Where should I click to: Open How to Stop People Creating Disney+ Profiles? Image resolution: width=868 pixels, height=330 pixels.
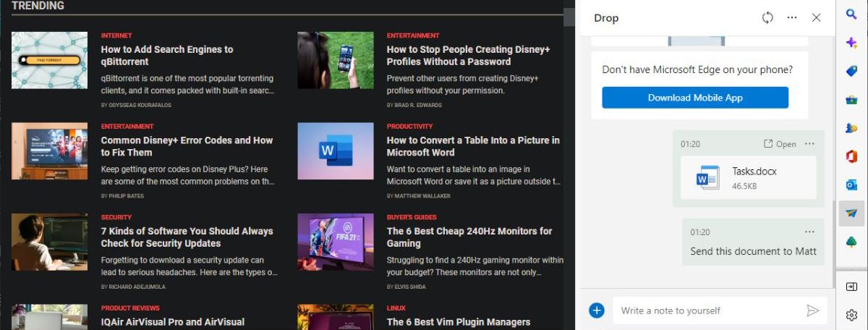(469, 56)
